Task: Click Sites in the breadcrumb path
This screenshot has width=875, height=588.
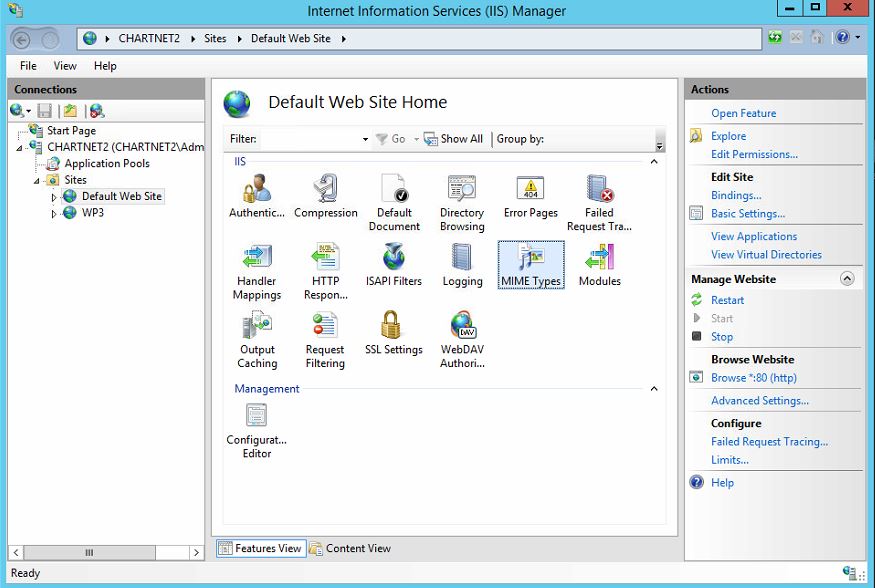Action: tap(215, 38)
